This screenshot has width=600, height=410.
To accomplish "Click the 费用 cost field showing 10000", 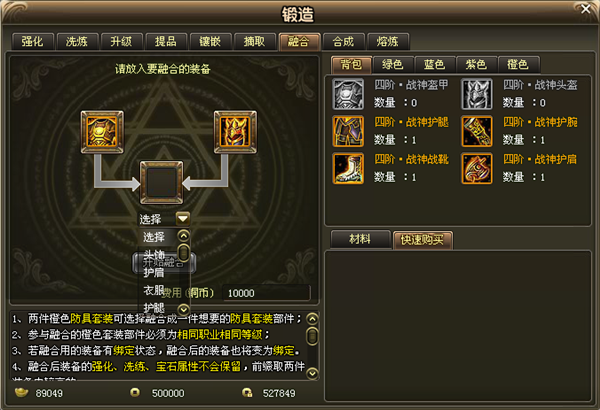I will coord(266,293).
